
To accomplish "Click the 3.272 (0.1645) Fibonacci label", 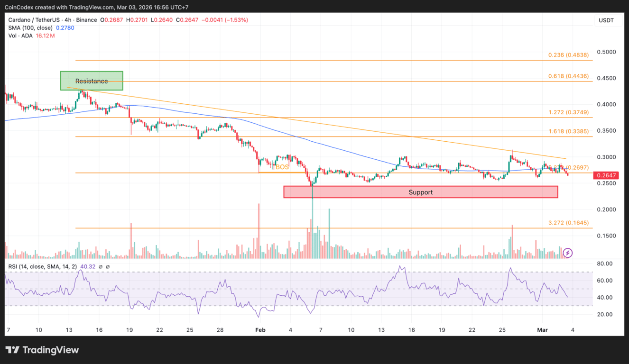I will [567, 222].
